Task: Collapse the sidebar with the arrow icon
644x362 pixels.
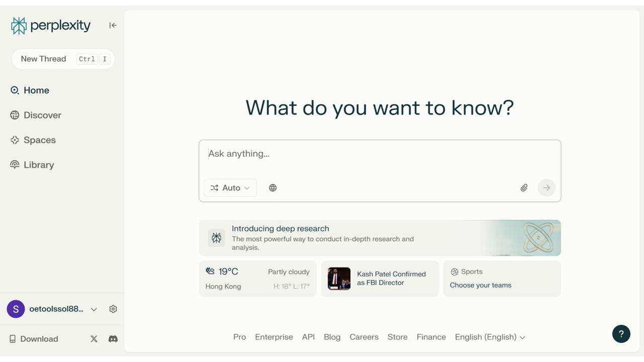Action: (113, 26)
